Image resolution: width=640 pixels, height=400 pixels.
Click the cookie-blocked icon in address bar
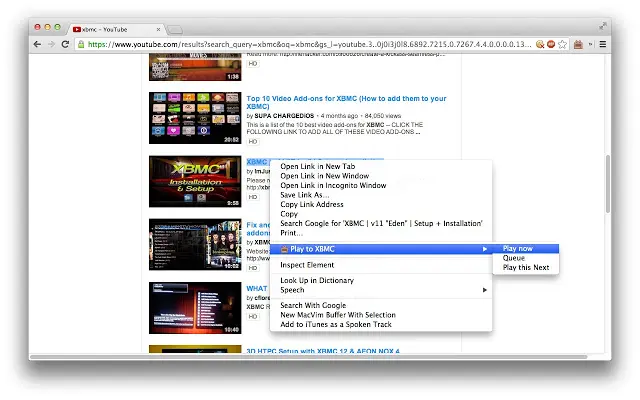540,44
